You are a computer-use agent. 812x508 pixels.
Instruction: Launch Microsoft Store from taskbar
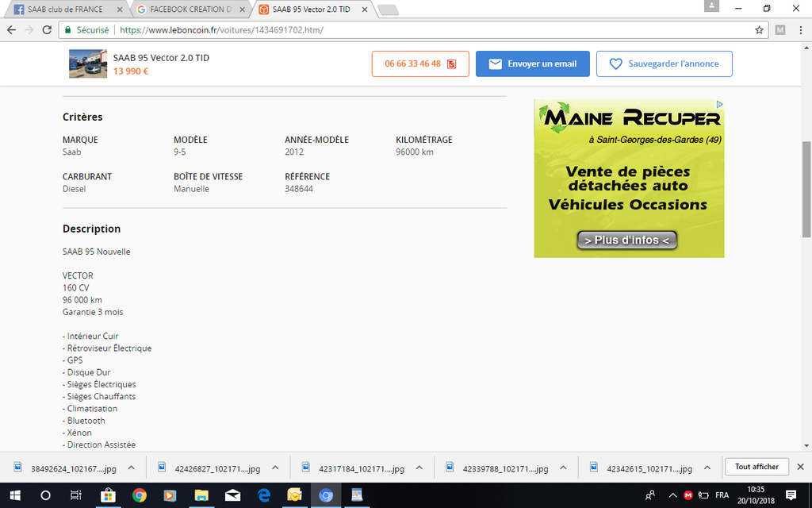click(108, 495)
